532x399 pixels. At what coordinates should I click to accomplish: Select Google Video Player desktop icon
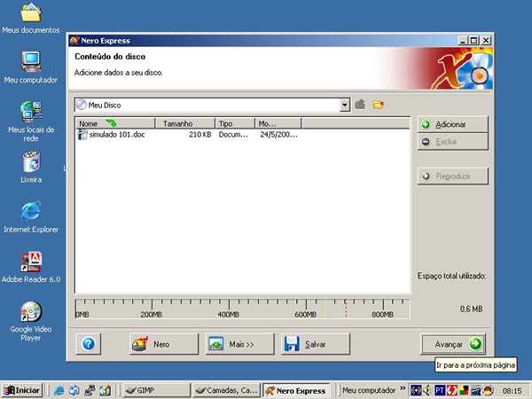point(31,321)
